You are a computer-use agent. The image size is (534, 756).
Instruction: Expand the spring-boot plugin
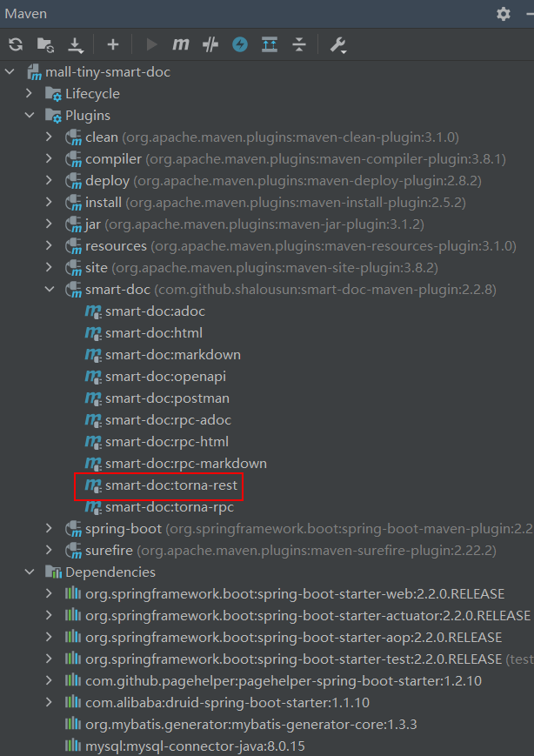point(49,528)
